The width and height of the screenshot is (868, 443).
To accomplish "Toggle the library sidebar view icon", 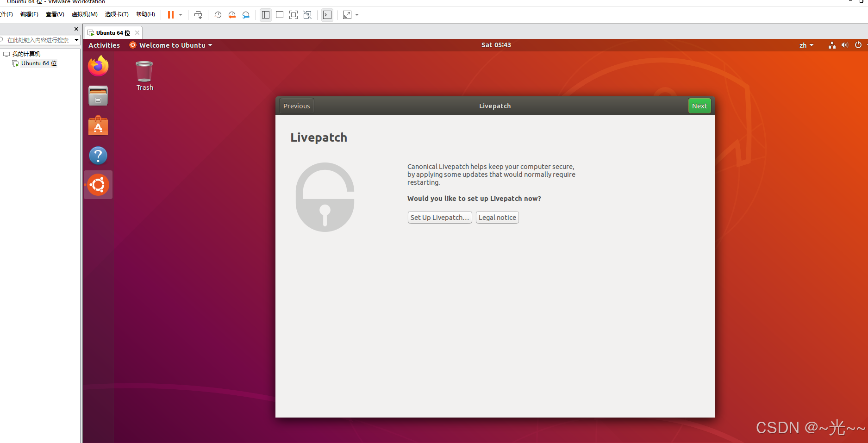I will coord(266,15).
